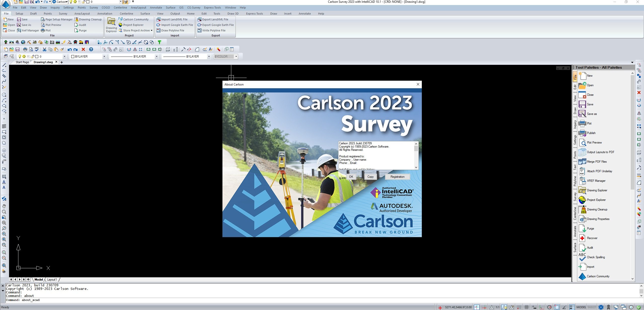644x310 pixels.
Task: Open the layer 0 dropdown
Action: click(x=64, y=57)
